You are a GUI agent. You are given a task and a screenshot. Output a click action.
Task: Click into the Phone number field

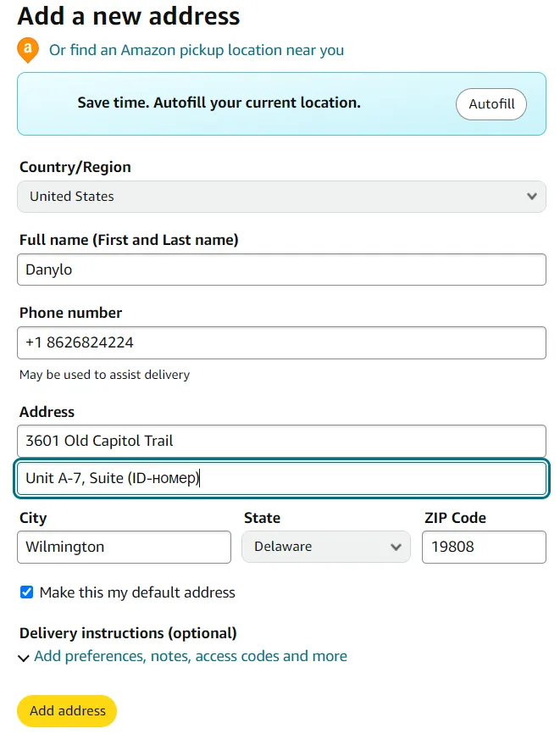(280, 342)
